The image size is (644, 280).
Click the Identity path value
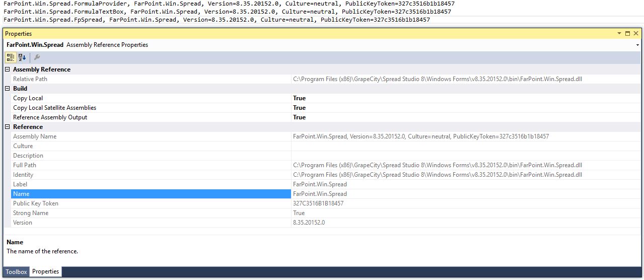[438, 175]
